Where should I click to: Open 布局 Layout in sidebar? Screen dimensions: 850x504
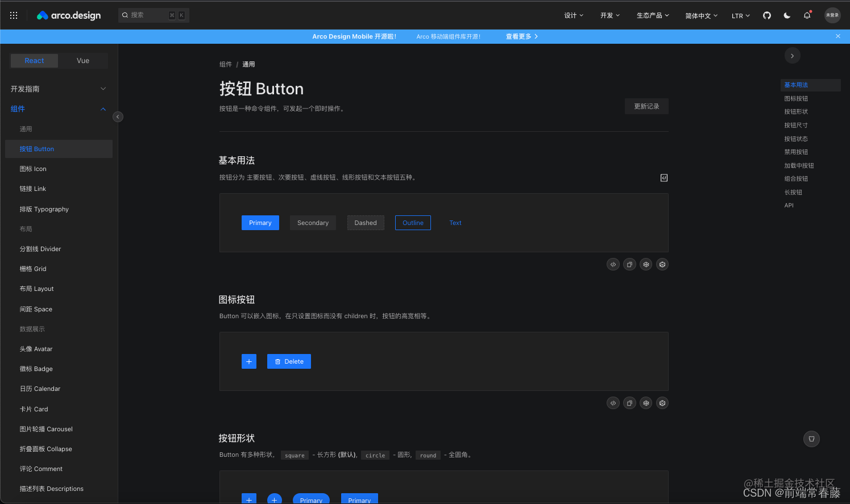click(x=59, y=289)
